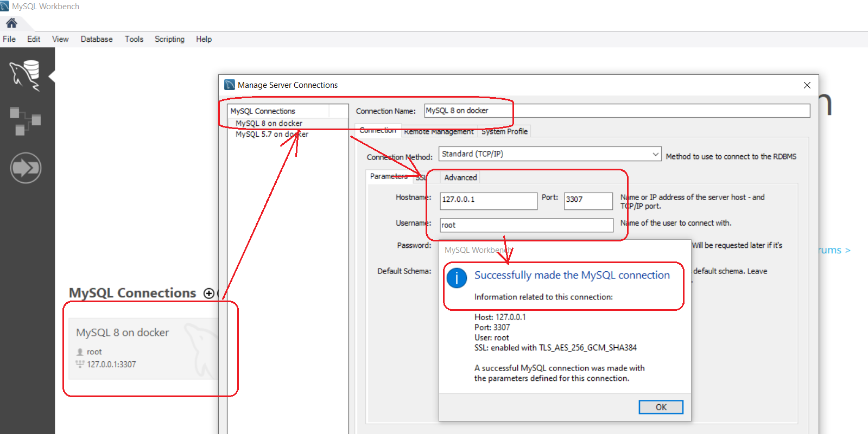Click the 'Host: 127.0.0.1' line in dialog
Viewport: 868px width, 434px height.
pos(500,317)
